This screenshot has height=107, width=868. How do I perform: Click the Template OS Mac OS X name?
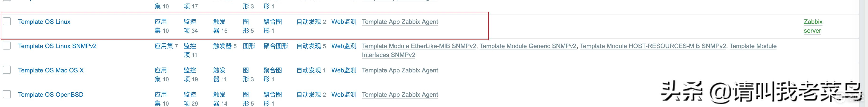tap(50, 71)
